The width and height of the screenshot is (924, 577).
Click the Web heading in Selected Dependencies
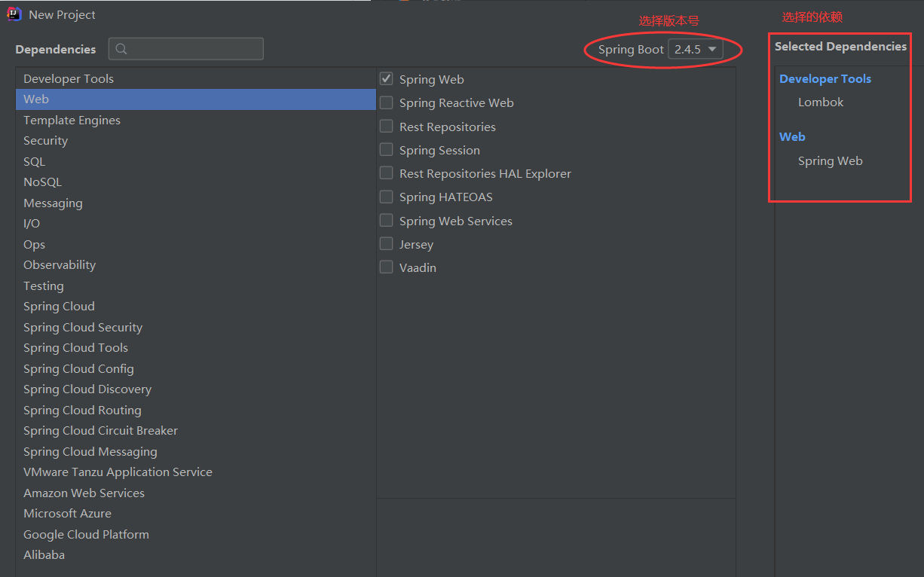pyautogui.click(x=792, y=137)
